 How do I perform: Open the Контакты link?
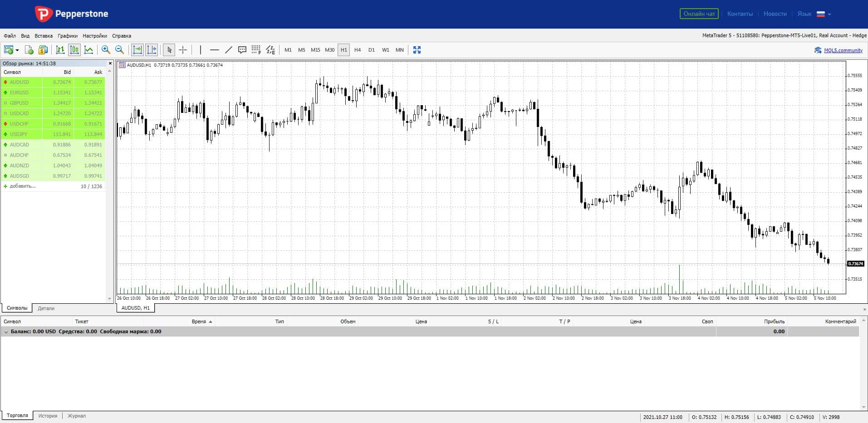coord(740,14)
